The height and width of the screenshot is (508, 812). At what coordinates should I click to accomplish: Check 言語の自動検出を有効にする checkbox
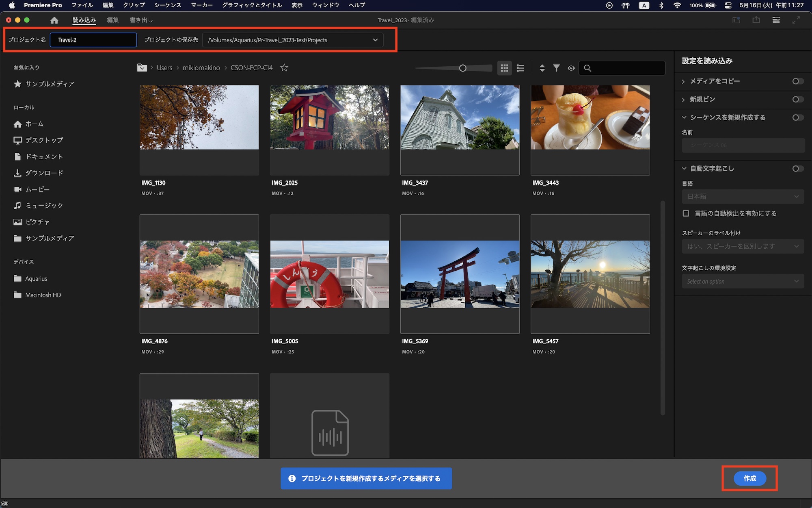(686, 213)
